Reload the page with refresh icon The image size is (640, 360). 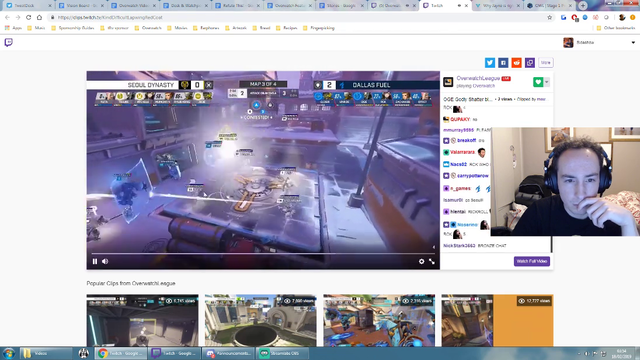click(29, 18)
